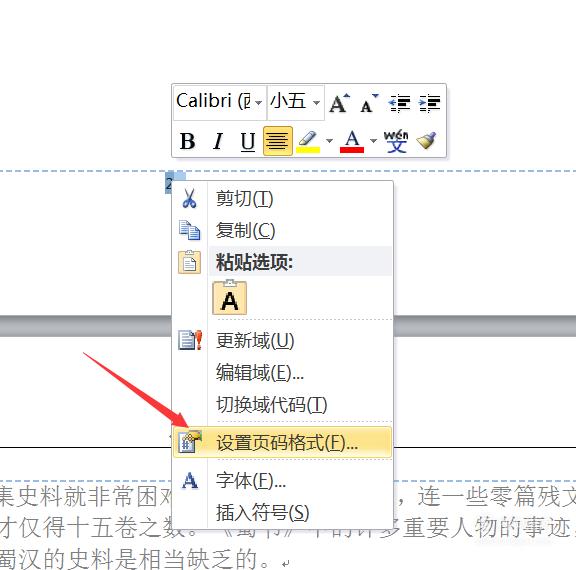Click the selected page number field
The width and height of the screenshot is (576, 570).
[169, 183]
